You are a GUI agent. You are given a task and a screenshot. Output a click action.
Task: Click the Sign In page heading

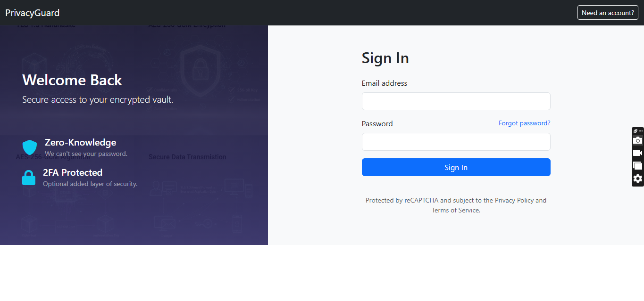[x=385, y=58]
